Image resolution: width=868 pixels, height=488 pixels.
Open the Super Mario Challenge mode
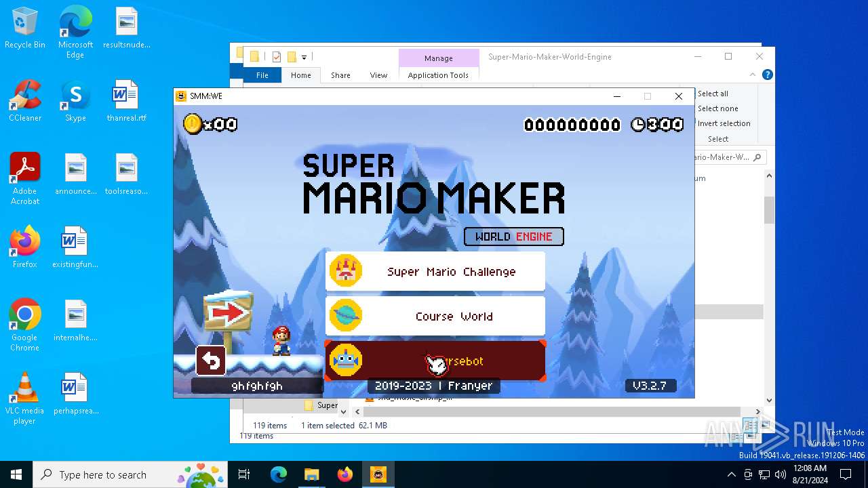pos(435,271)
